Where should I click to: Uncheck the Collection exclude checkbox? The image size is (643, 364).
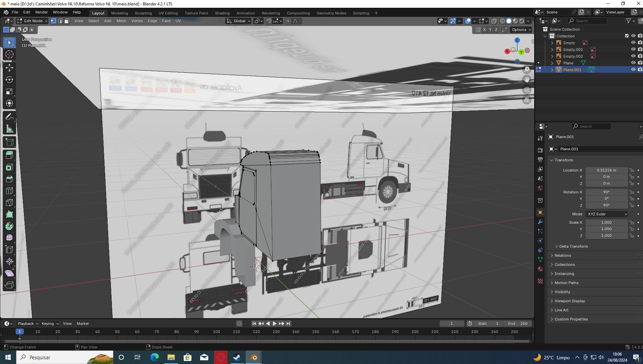[x=627, y=36]
